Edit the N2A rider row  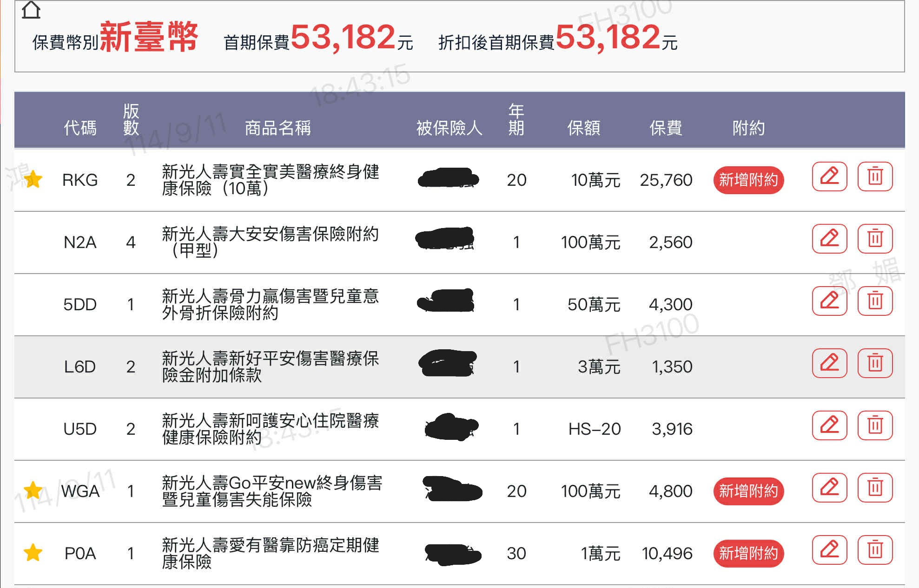point(829,239)
